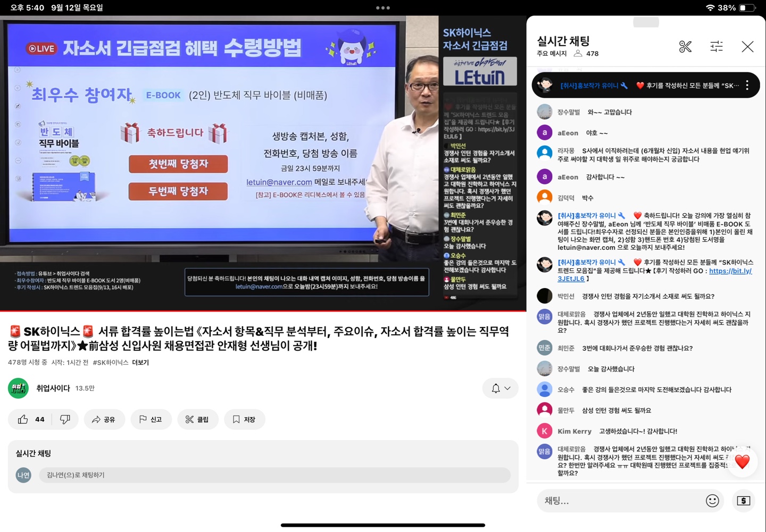This screenshot has height=532, width=766.
Task: Tap 오승수 message 좋은 강의
Action: [x=657, y=390]
